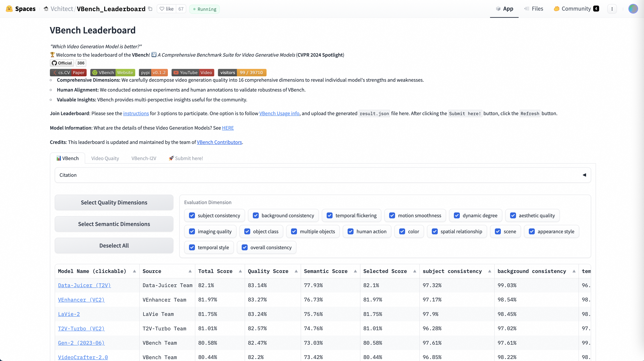Screen dimensions: 644x361
Task: Sort by Semantic Score column arrow
Action: (355, 271)
